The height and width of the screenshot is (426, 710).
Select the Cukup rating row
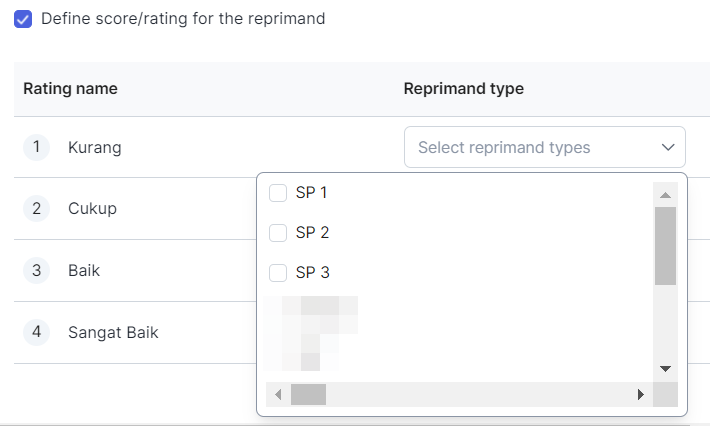coord(93,209)
